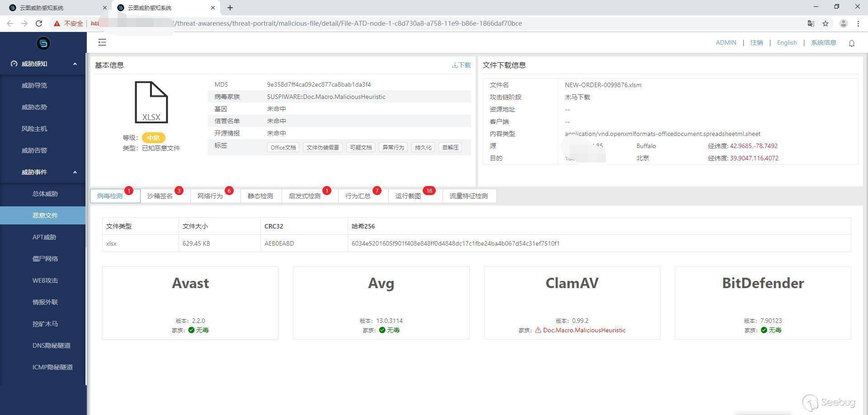Click the 持久化 tag label

coord(423,148)
